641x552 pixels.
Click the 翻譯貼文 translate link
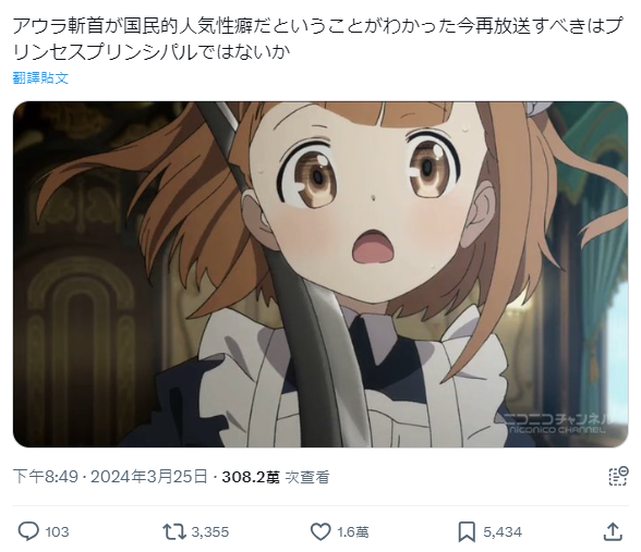(40, 78)
